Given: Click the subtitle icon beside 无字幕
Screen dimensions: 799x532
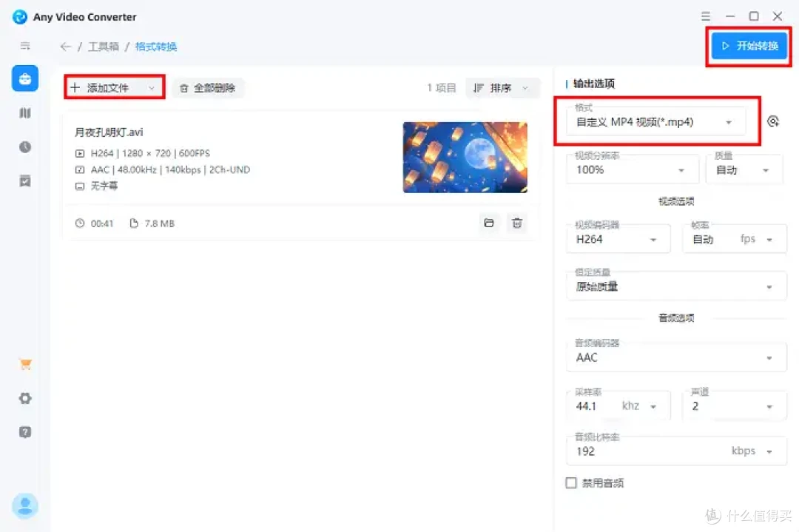Looking at the screenshot, I should 79,186.
